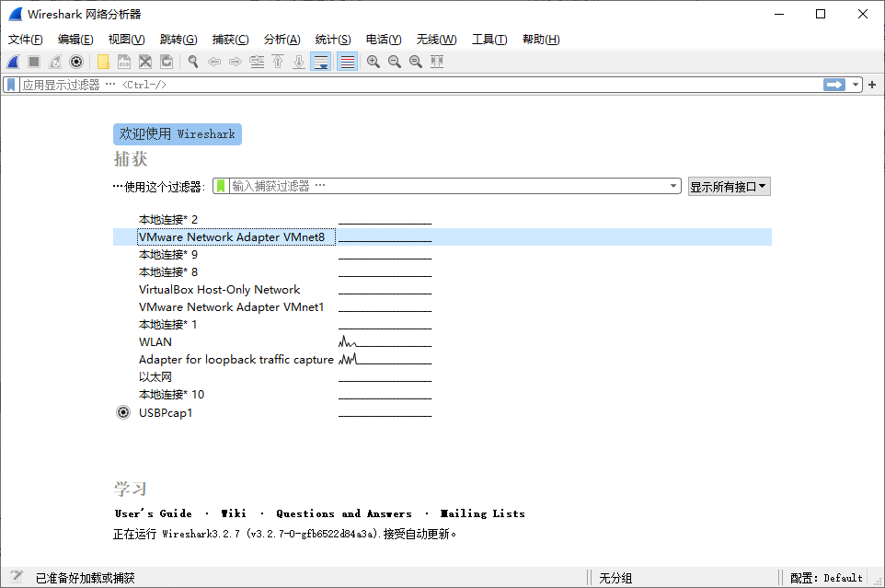Go to the previous packet with the left arrow icon
The width and height of the screenshot is (885, 588).
(x=214, y=62)
